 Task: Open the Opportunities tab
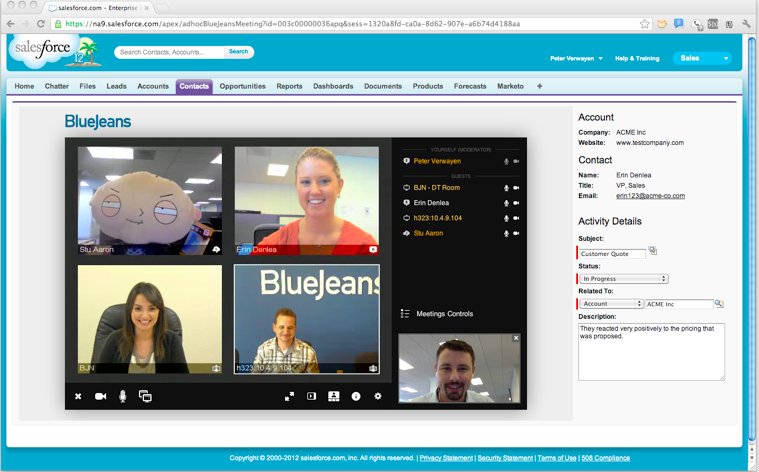click(x=243, y=86)
